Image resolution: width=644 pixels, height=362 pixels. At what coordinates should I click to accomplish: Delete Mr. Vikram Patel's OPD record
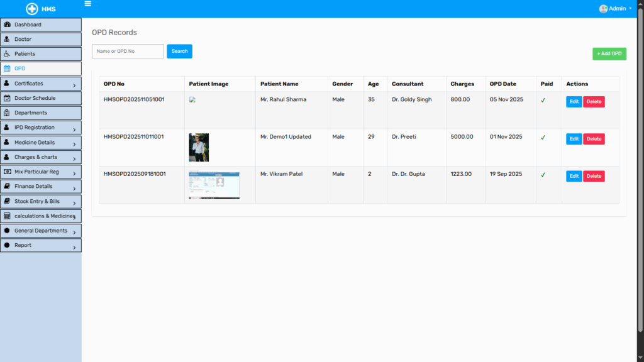594,177
